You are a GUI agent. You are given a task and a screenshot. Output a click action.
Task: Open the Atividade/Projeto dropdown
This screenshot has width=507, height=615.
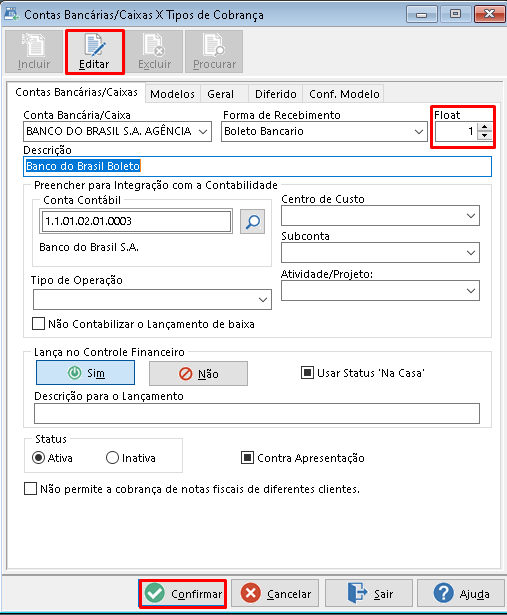click(471, 291)
